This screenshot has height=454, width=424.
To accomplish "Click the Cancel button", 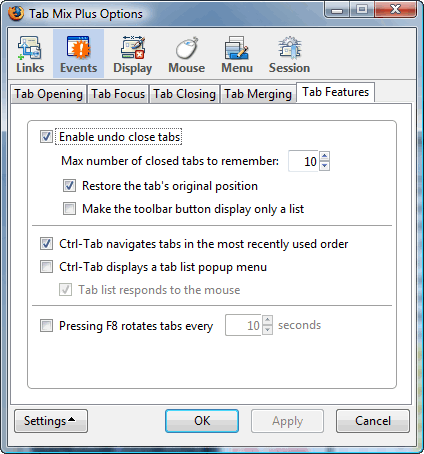I will click(x=373, y=421).
